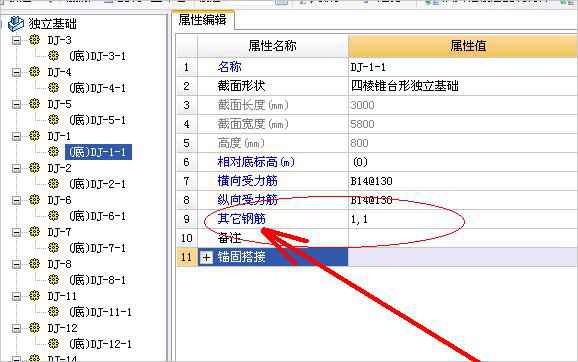Select (底)DJ-2-1 in the tree
The image size is (578, 362).
pos(97,184)
